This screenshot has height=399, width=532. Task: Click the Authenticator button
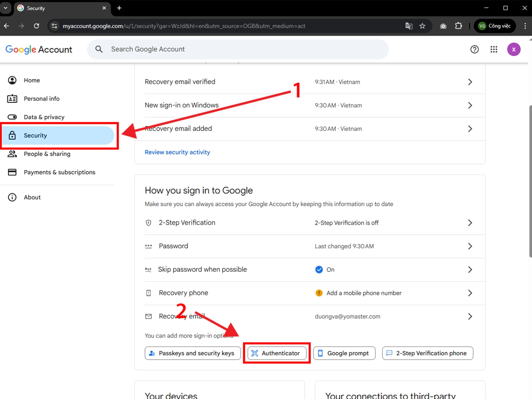point(276,353)
